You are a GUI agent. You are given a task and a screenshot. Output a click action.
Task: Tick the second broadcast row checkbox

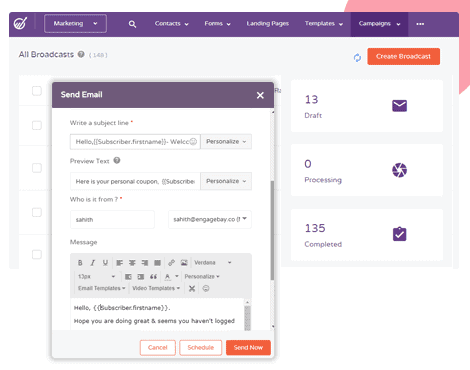pos(37,126)
